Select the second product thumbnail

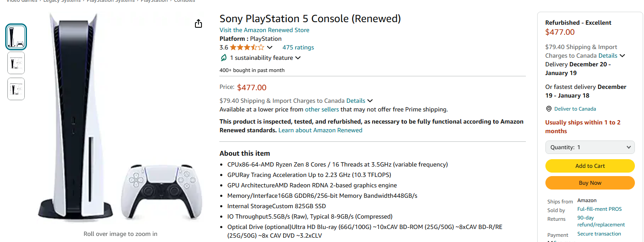pos(16,63)
